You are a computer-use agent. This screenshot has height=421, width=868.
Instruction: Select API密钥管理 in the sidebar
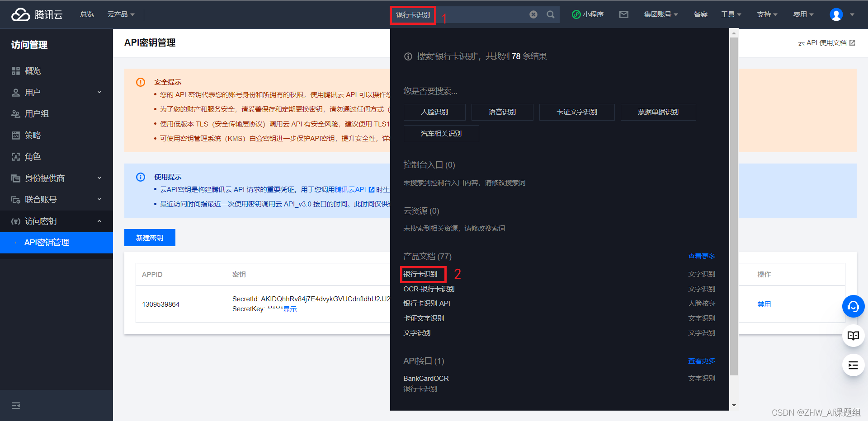[57, 243]
